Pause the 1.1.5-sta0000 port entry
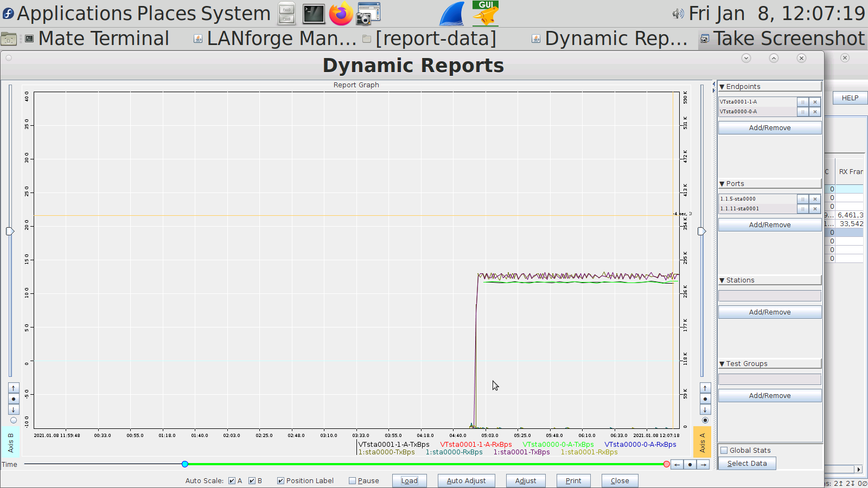The height and width of the screenshot is (488, 868). (x=803, y=199)
